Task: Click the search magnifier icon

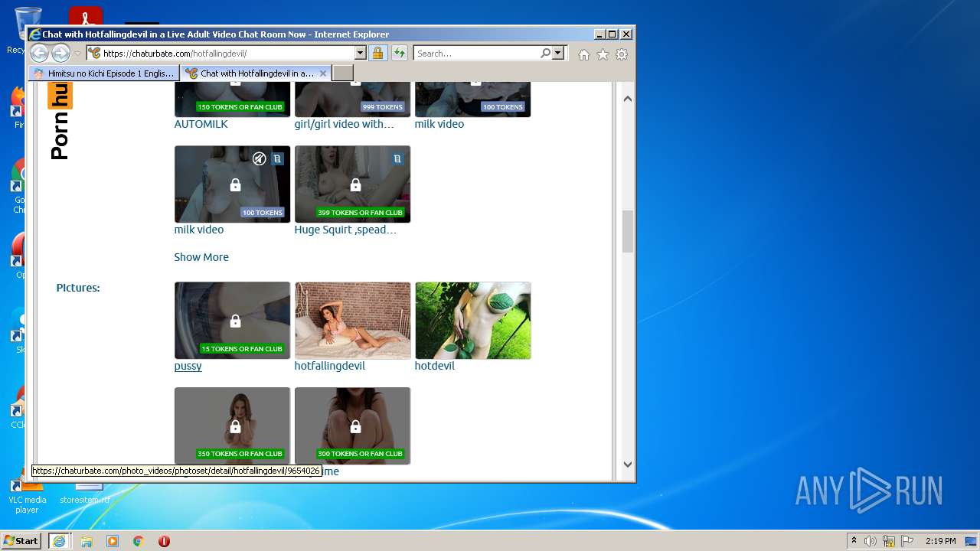Action: click(545, 53)
